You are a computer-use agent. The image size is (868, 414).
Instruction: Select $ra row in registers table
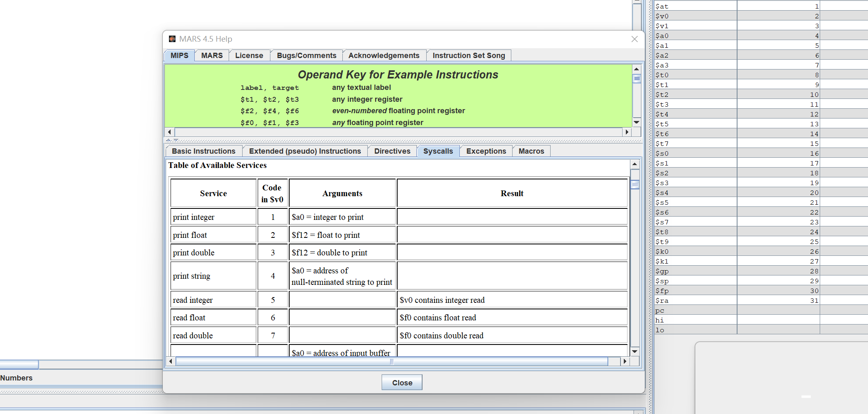761,300
